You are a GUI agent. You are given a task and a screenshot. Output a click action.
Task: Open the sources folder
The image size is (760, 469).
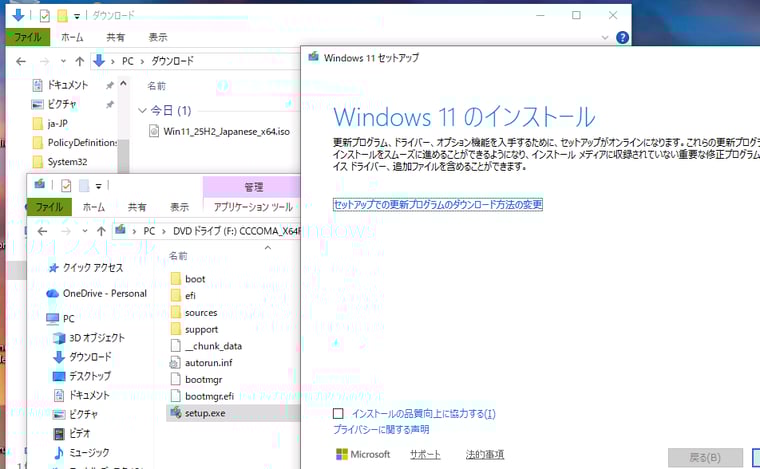click(200, 312)
